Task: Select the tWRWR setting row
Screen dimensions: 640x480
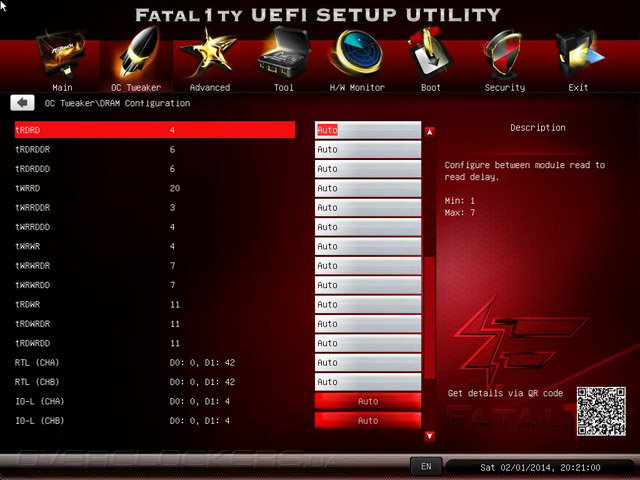Action: pyautogui.click(x=155, y=246)
